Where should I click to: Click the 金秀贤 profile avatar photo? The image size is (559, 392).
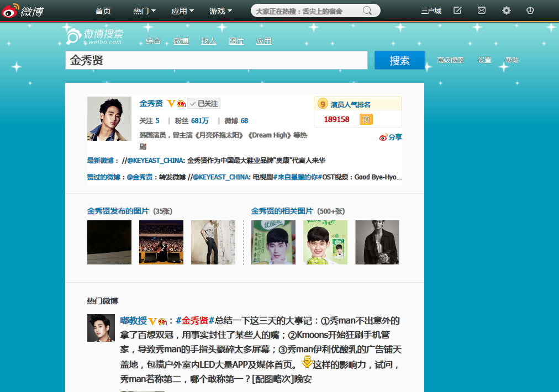tap(109, 119)
